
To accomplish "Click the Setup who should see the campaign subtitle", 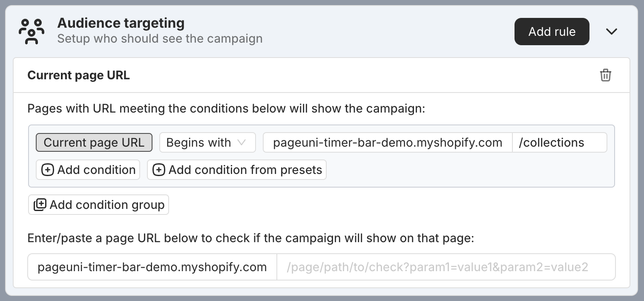I will click(160, 39).
